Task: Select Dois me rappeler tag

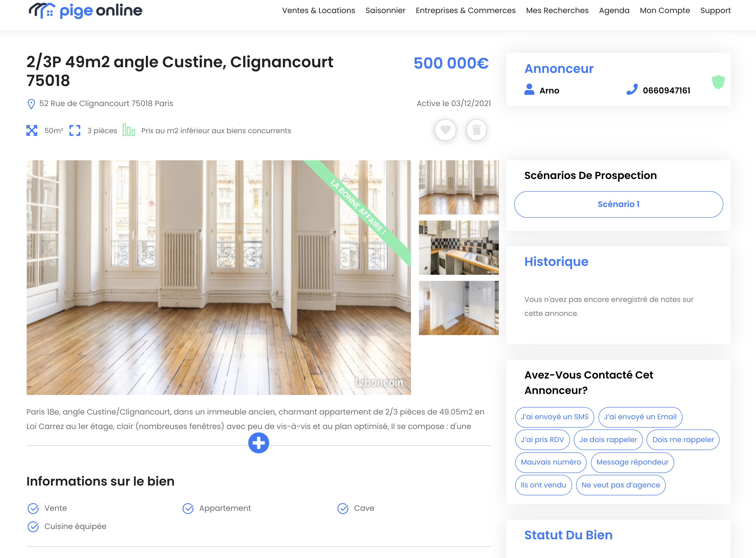Action: click(683, 440)
